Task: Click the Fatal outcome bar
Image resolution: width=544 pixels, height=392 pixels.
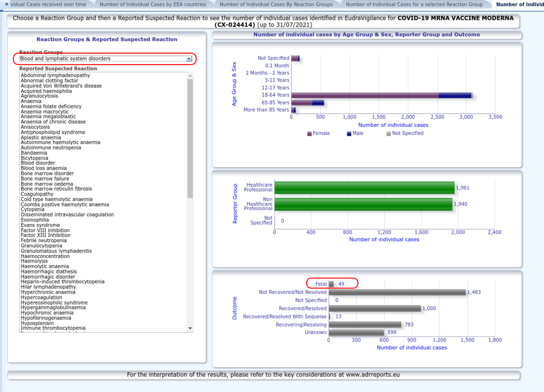Action: (331, 284)
